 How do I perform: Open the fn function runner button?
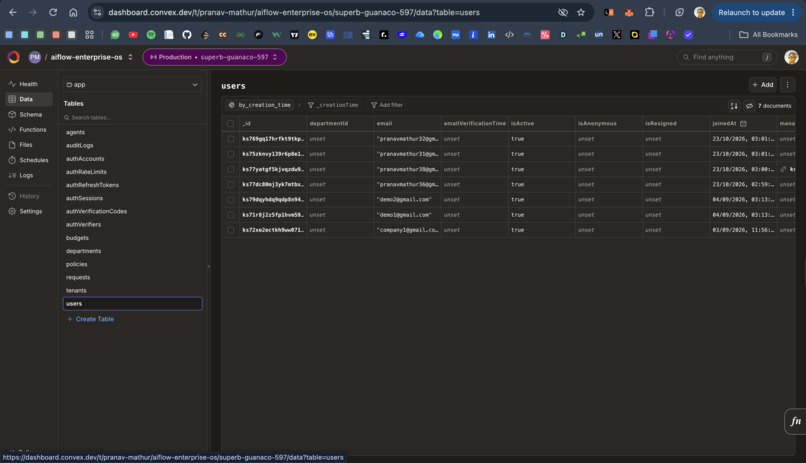(x=796, y=421)
